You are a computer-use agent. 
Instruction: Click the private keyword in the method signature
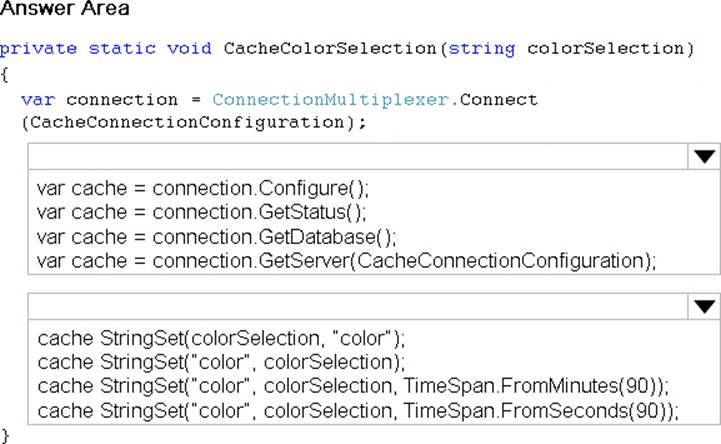click(x=39, y=48)
